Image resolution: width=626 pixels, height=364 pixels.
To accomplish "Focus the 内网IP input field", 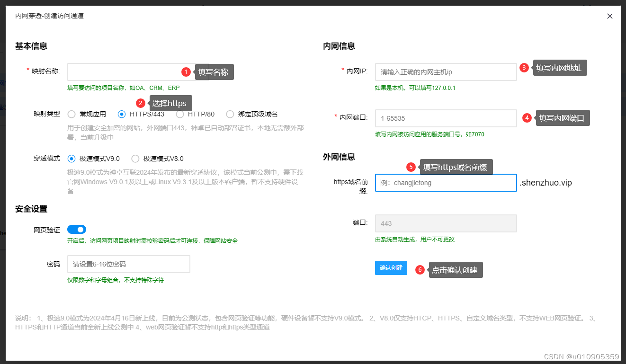I will (x=446, y=72).
